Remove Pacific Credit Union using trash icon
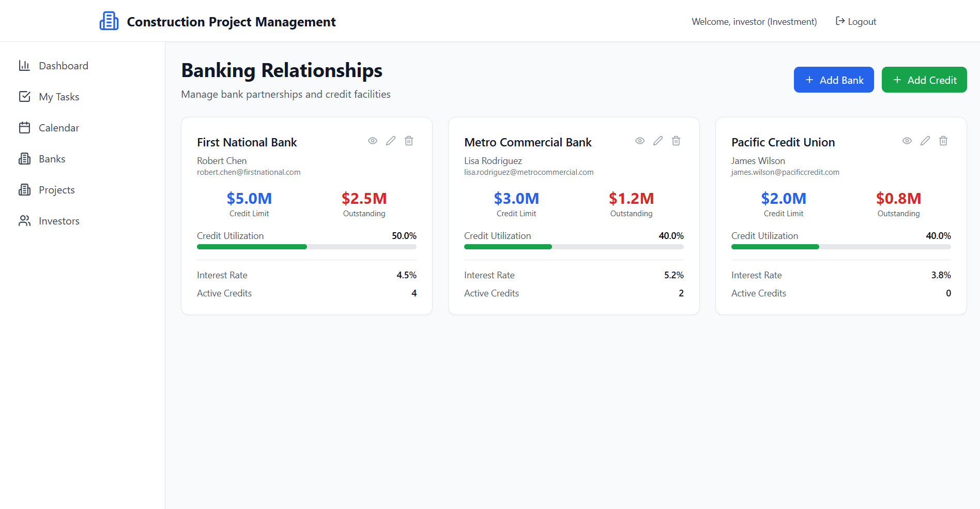Viewport: 980px width, 509px height. [x=943, y=141]
